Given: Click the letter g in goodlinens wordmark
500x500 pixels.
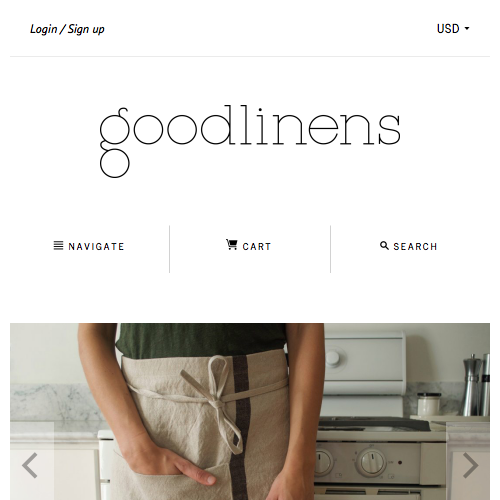Looking at the screenshot, I should click(x=114, y=143).
